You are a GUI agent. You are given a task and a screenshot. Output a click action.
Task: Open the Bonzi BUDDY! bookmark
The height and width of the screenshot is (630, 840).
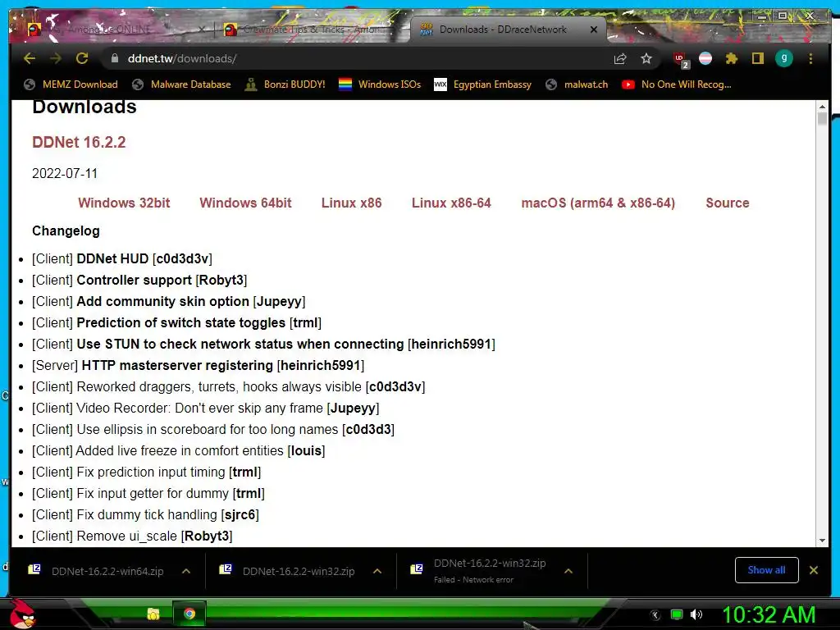pos(285,84)
